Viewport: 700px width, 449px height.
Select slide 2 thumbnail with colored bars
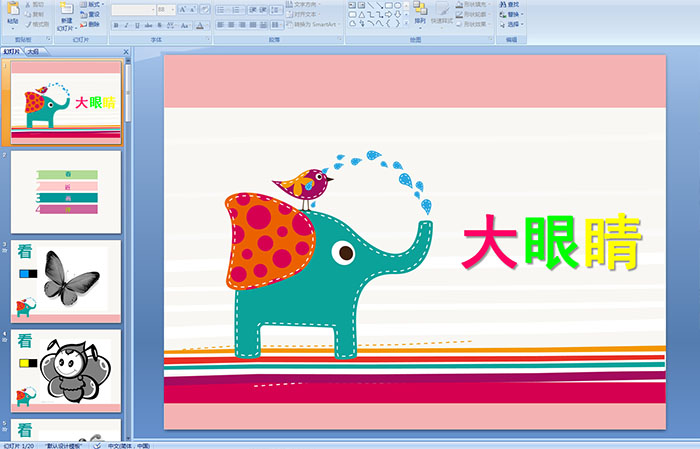click(x=66, y=192)
